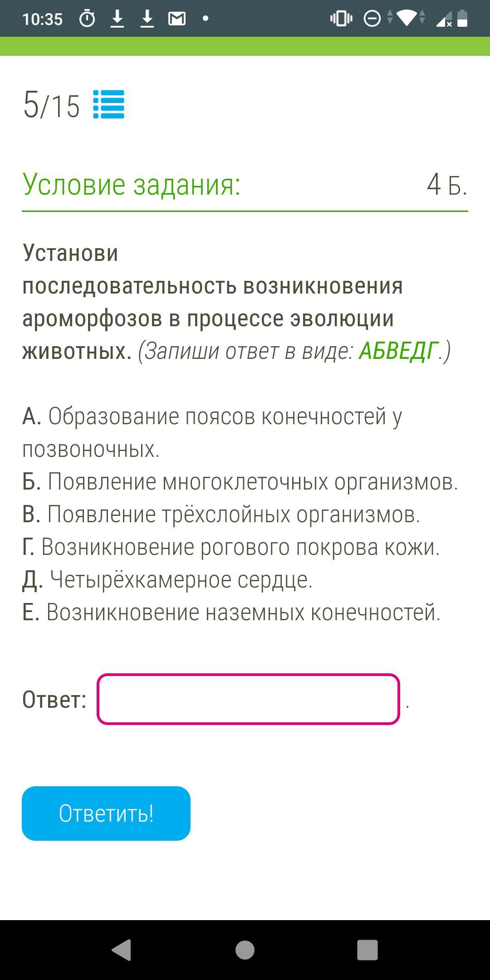Tap the first download notification icon
The height and width of the screenshot is (980, 490).
117,19
